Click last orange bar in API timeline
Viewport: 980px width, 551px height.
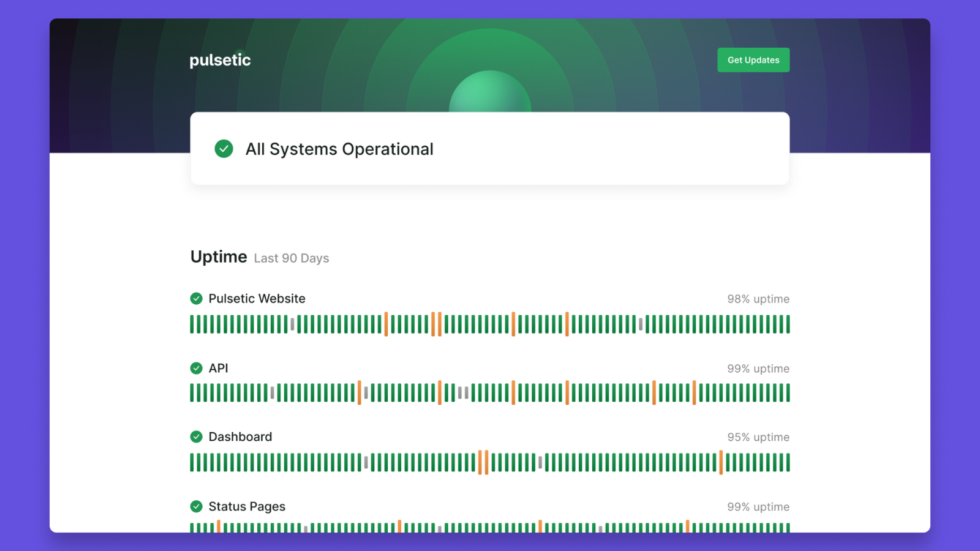pyautogui.click(x=694, y=392)
